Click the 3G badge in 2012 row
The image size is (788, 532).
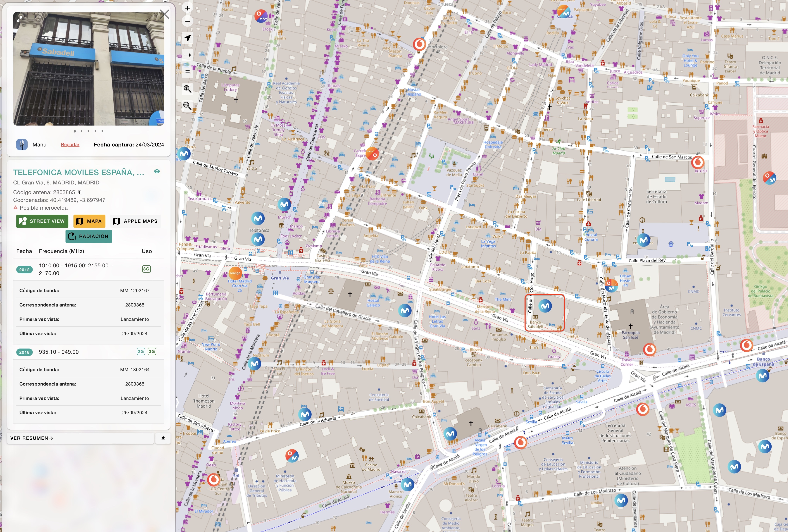(x=146, y=269)
